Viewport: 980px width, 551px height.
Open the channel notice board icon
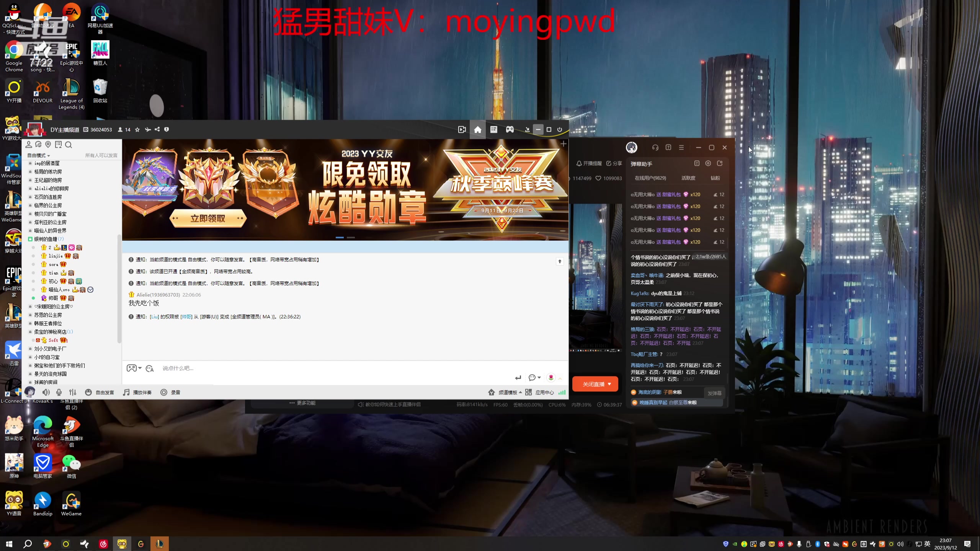click(x=58, y=145)
